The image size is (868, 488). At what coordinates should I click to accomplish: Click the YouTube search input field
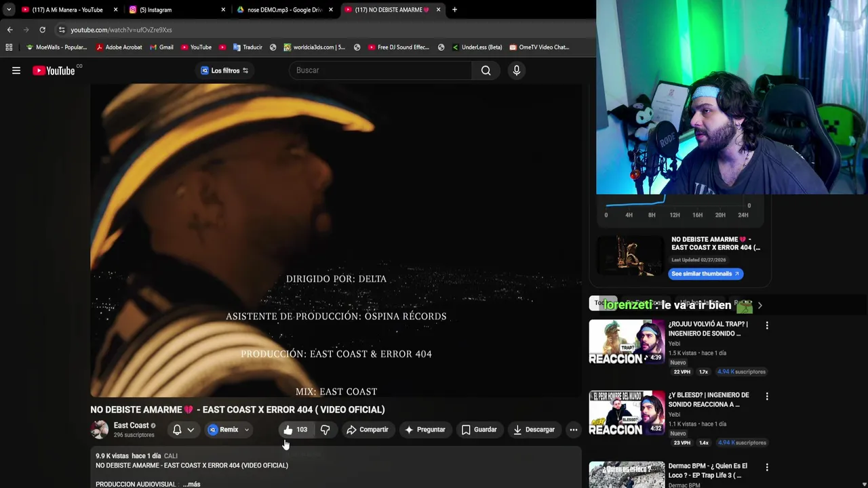380,70
